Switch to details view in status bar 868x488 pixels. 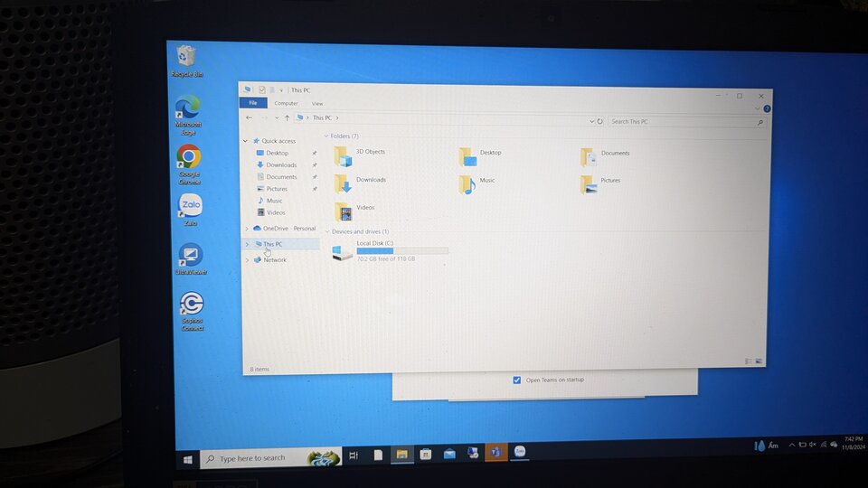(749, 361)
